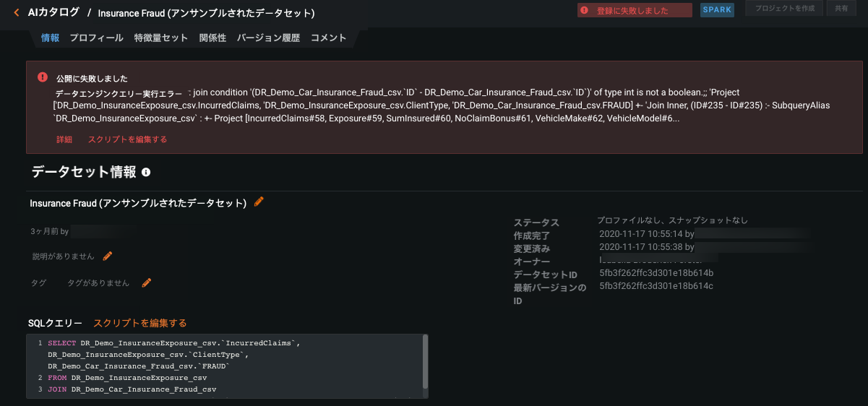Open the コメント tab
The image size is (868, 406).
pyautogui.click(x=328, y=38)
